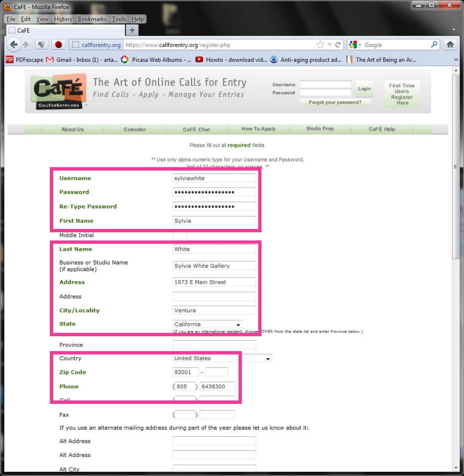Open a new tab with plus button
464x476 pixels.
click(x=132, y=30)
